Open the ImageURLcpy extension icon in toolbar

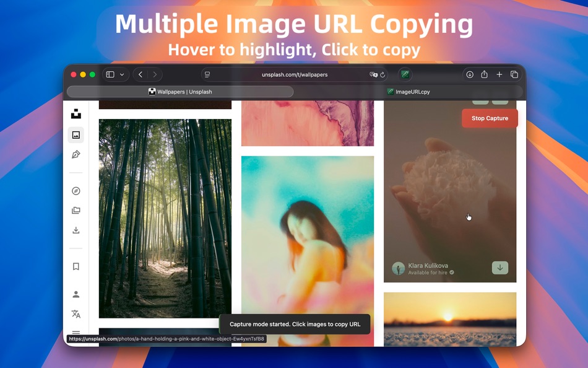click(405, 74)
